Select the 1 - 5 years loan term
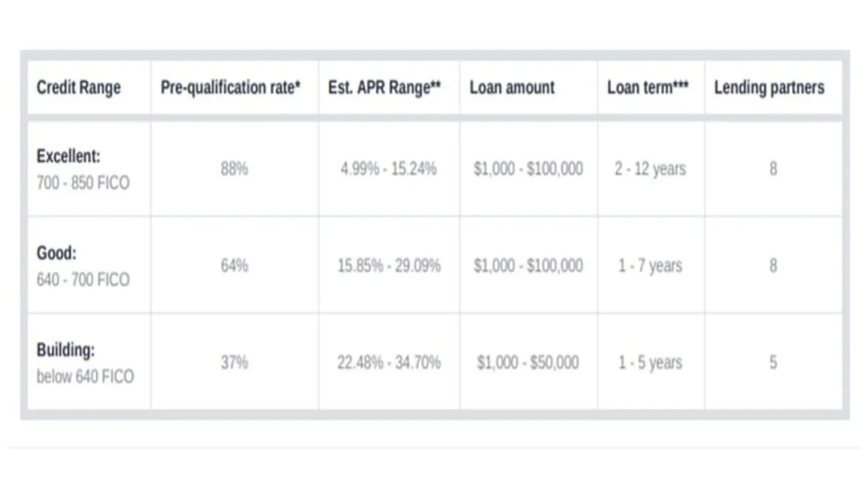The image size is (868, 488). click(x=650, y=363)
